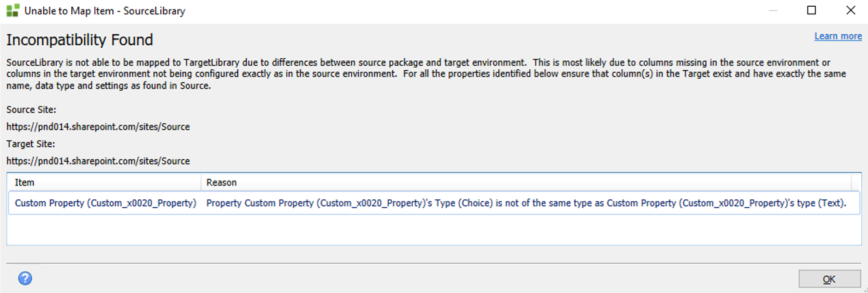868x293 pixels.
Task: Click the Target Site label
Action: 31,144
